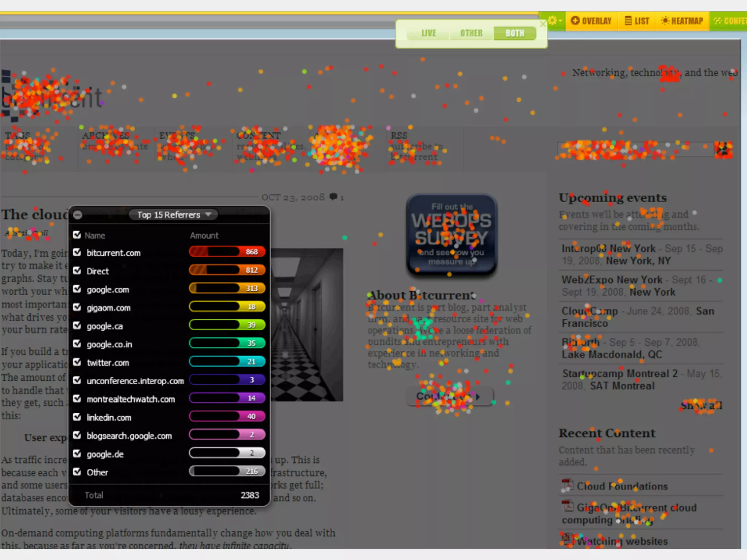Uncheck the Name select-all checkbox
This screenshot has height=560, width=747.
pos(77,235)
